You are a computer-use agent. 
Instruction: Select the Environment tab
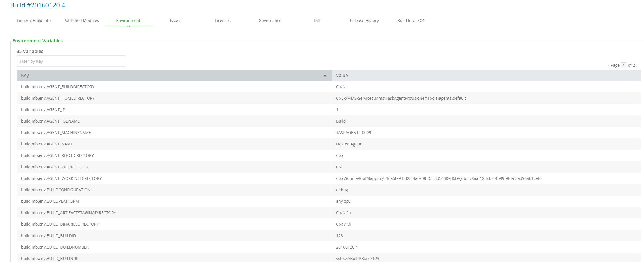tap(128, 21)
